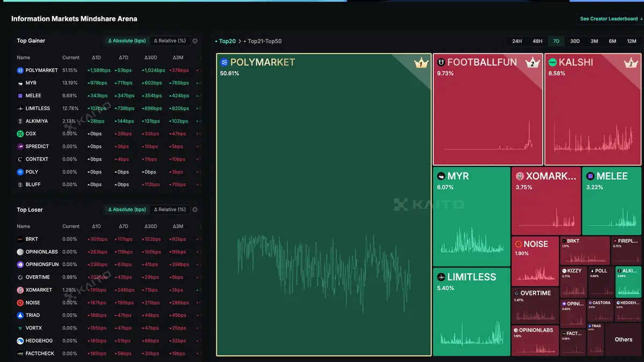Open the NOISE treemap tile
The height and width of the screenshot is (362, 644).
tap(536, 261)
